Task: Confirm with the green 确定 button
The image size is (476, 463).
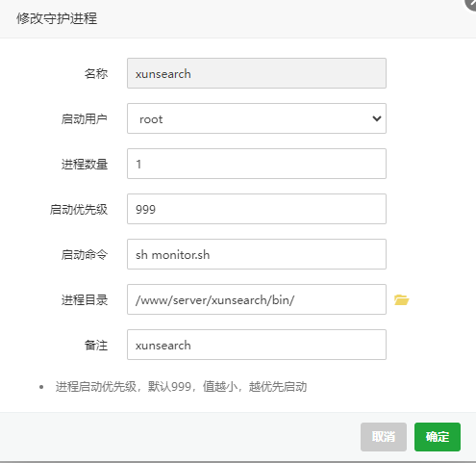Action: pos(438,437)
